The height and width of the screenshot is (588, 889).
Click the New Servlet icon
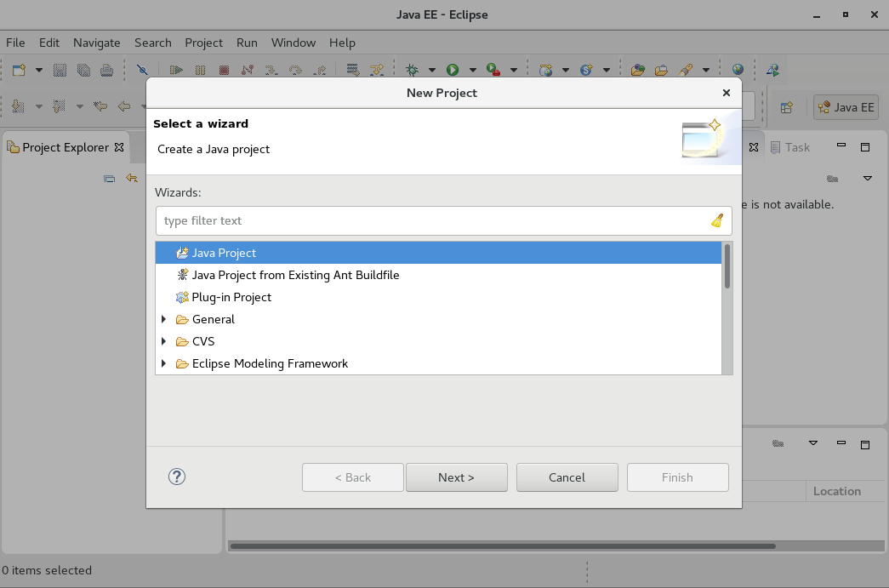coord(586,70)
